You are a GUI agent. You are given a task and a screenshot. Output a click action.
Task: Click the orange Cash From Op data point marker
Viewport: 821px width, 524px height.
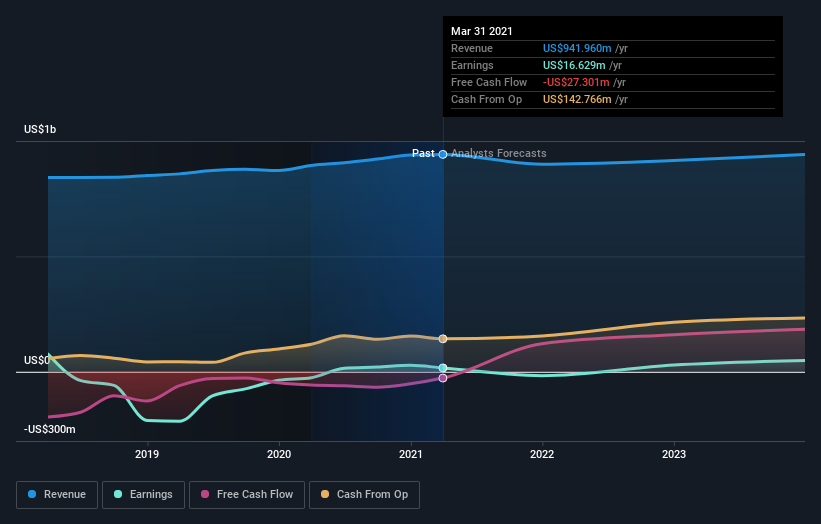443,339
